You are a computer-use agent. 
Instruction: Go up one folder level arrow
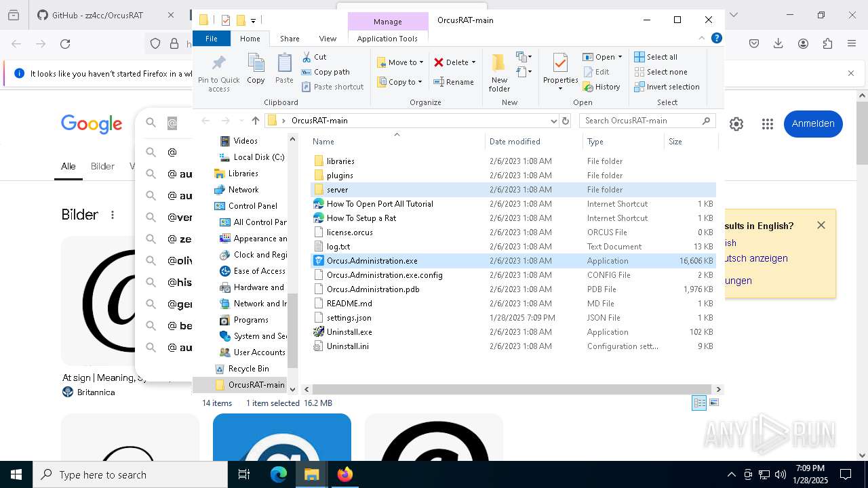255,121
